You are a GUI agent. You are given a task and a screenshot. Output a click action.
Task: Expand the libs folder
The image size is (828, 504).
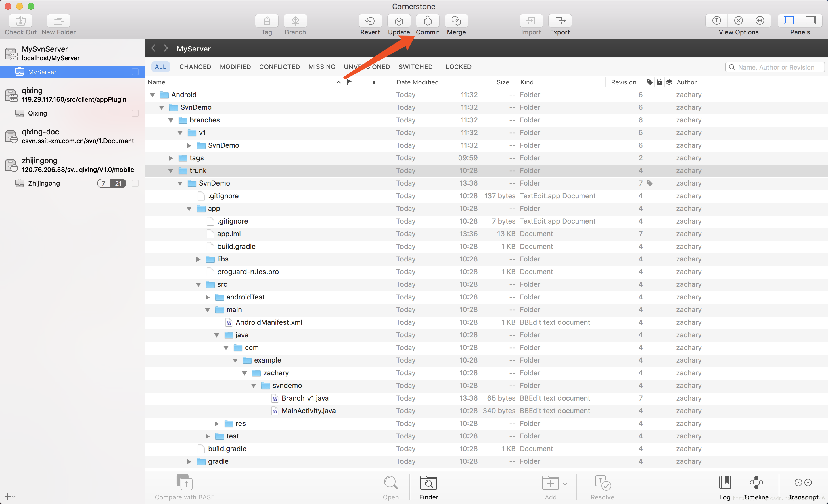tap(198, 259)
